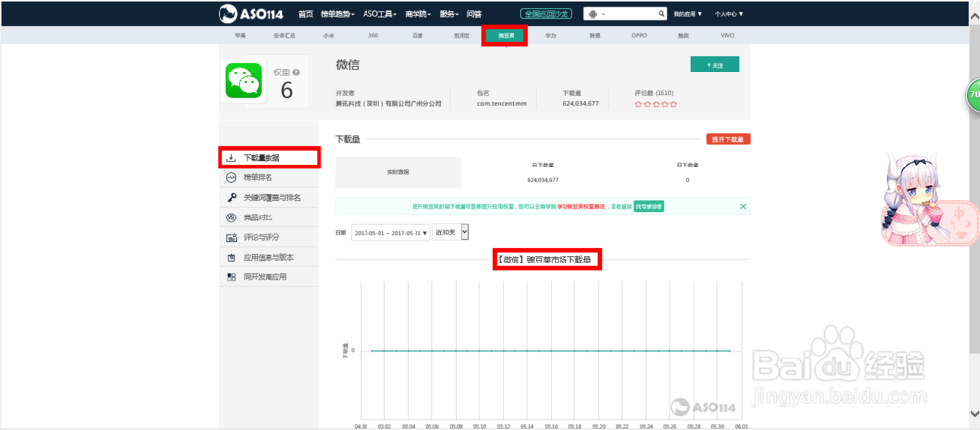Click the clipboard icon beside 应用信息与版本
Screen dimensions: 980x430
(x=231, y=257)
